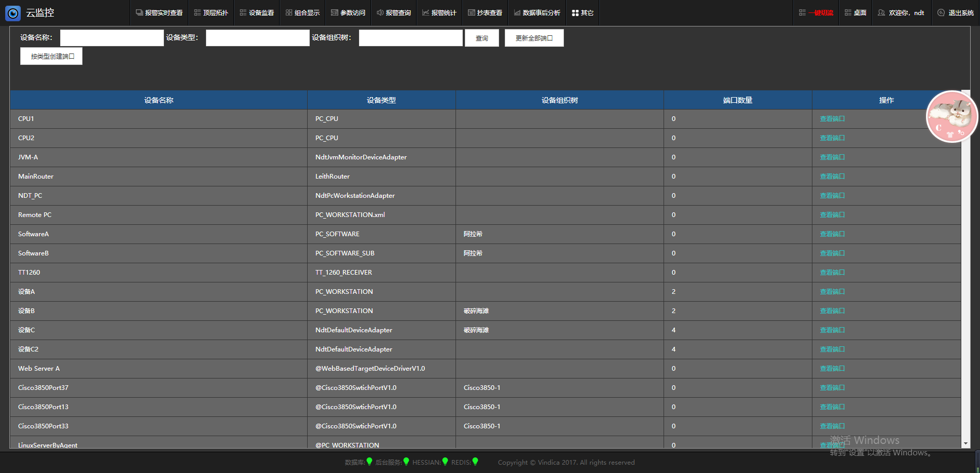Click the 后台服务 green status bulb
Image resolution: width=980 pixels, height=473 pixels.
coord(406,462)
